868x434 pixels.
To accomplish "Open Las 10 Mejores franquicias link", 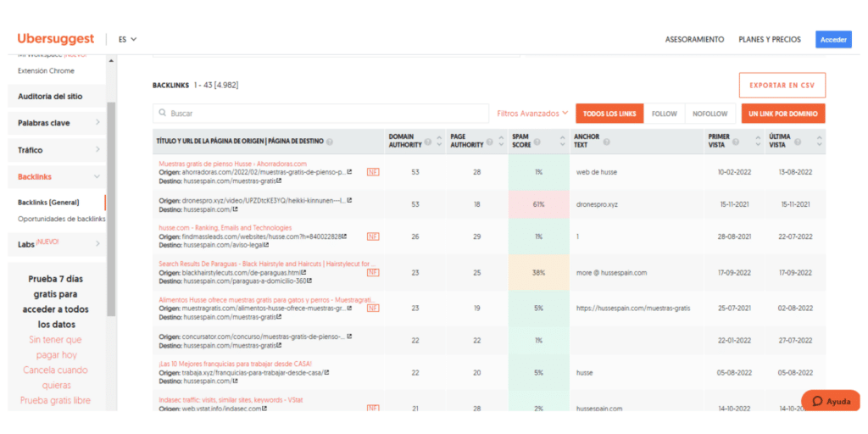I will tap(236, 364).
